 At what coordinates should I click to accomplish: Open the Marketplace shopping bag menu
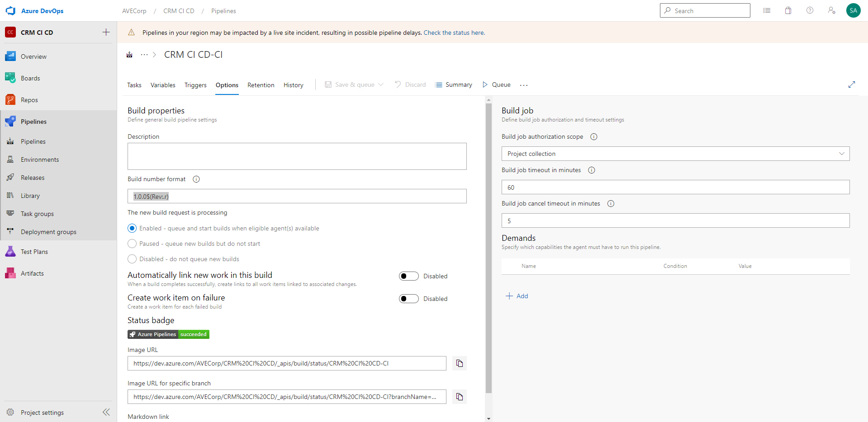point(788,10)
